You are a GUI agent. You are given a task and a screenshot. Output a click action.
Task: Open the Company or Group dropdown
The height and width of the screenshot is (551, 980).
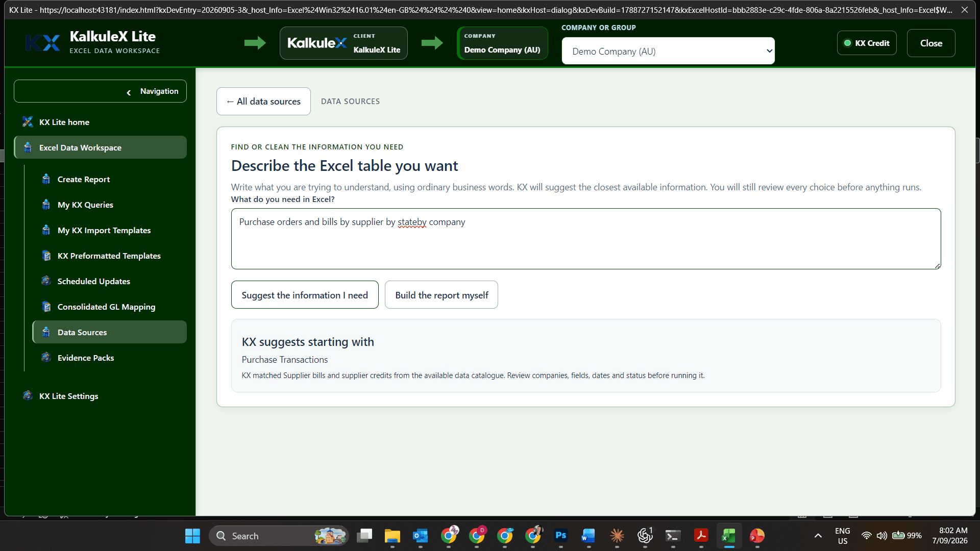[668, 51]
